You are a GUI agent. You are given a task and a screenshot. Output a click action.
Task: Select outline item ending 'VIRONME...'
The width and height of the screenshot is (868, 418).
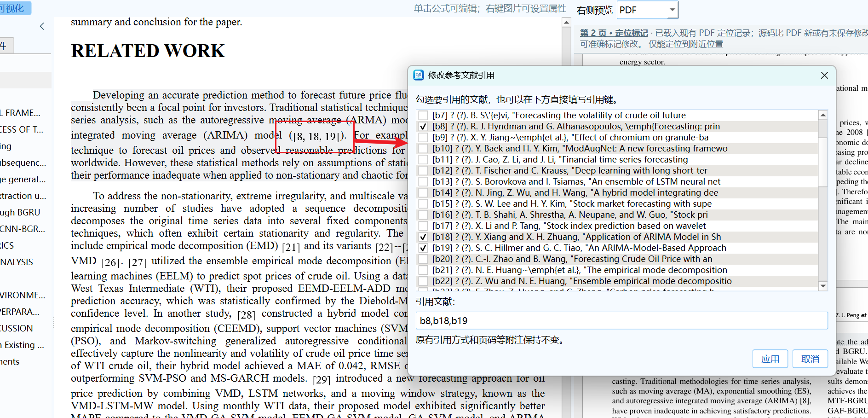click(23, 295)
